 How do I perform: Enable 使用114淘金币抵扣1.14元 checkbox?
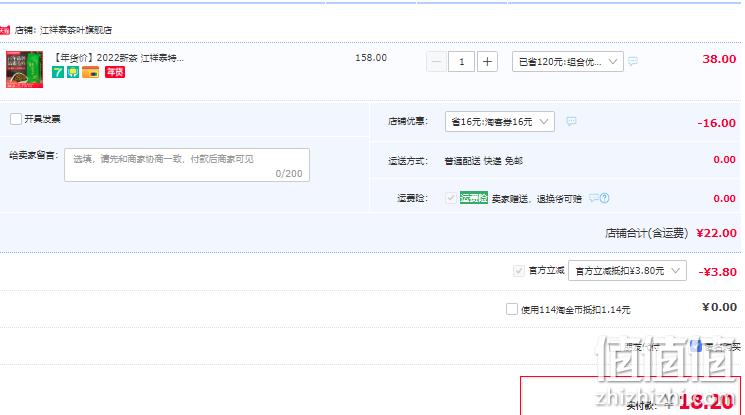click(512, 309)
